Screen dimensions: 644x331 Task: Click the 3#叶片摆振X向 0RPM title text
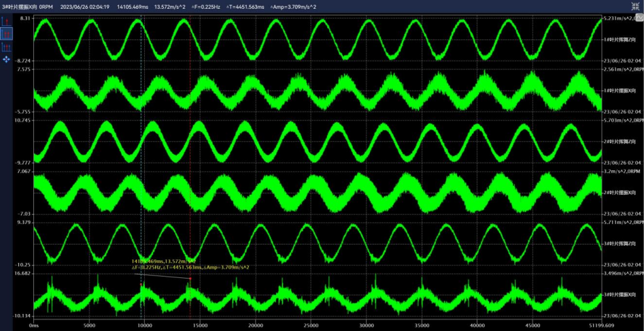click(27, 6)
